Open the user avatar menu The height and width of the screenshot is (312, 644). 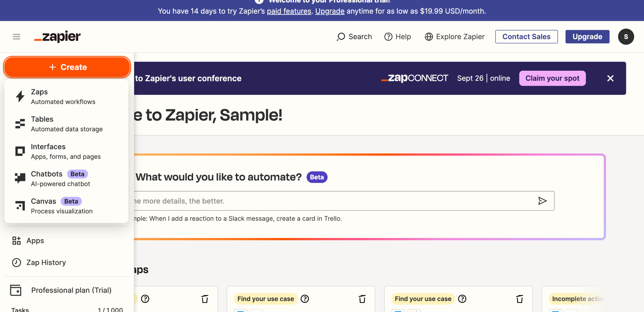[x=626, y=37]
